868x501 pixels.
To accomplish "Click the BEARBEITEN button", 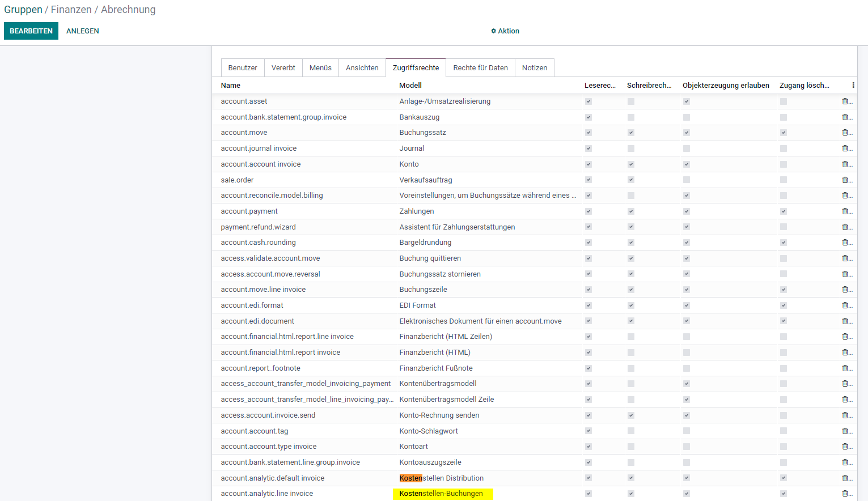I will [x=31, y=31].
